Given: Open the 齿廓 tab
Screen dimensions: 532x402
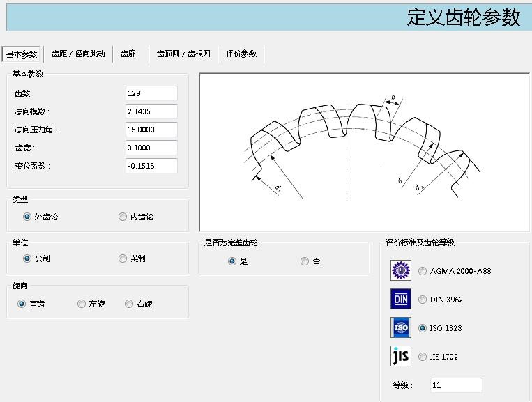Looking at the screenshot, I should click(128, 54).
